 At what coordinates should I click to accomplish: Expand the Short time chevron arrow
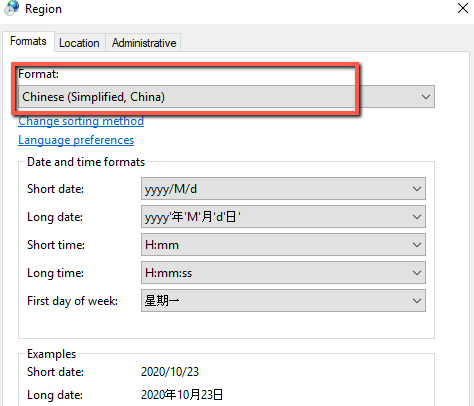tap(417, 245)
